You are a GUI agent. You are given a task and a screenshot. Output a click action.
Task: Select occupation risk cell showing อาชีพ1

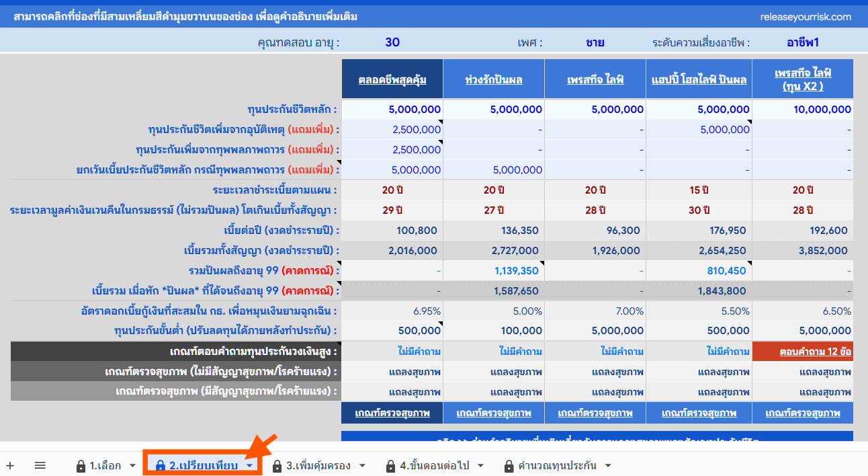pyautogui.click(x=802, y=42)
